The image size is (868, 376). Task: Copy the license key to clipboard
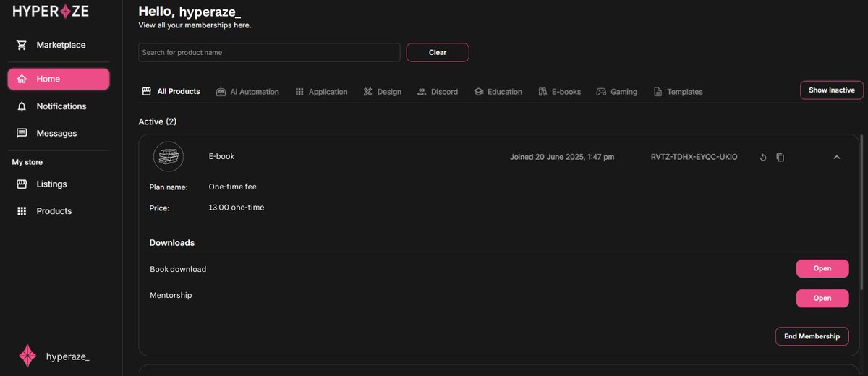(x=780, y=158)
